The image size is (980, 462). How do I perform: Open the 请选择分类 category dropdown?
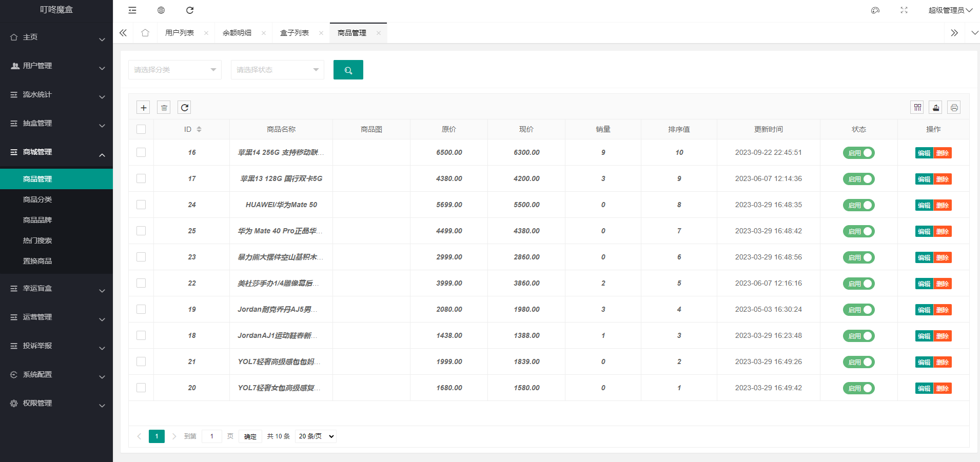point(174,70)
